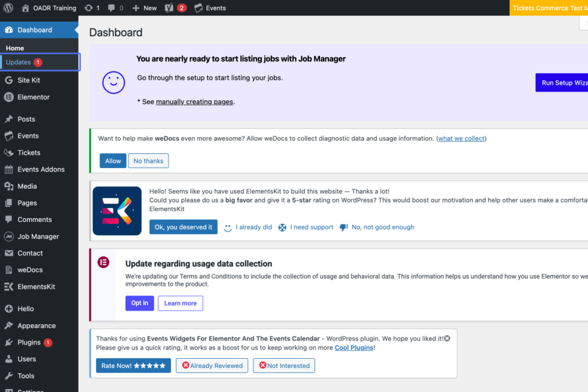
Task: Click Ok, you deserved it button
Action: (183, 227)
